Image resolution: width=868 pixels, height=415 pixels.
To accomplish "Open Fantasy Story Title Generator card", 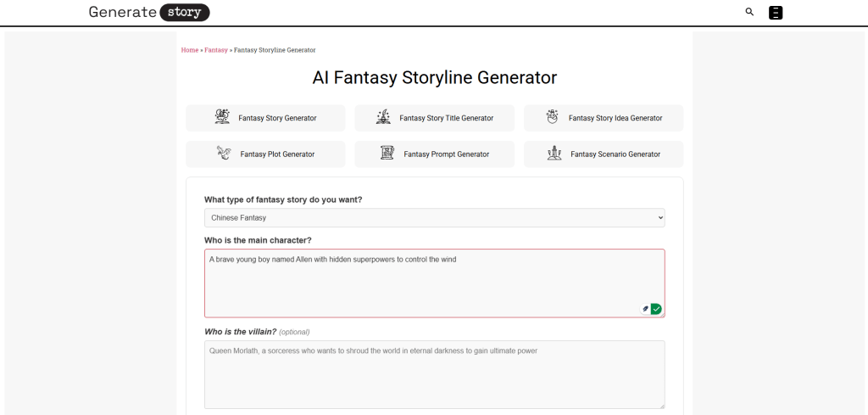I will click(435, 118).
